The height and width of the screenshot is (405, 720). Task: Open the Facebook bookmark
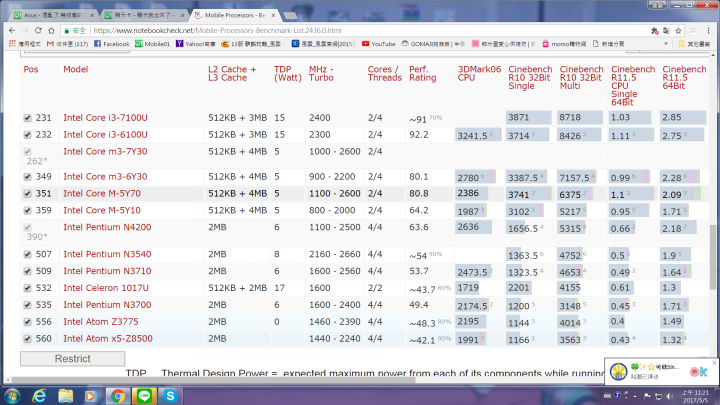(111, 44)
